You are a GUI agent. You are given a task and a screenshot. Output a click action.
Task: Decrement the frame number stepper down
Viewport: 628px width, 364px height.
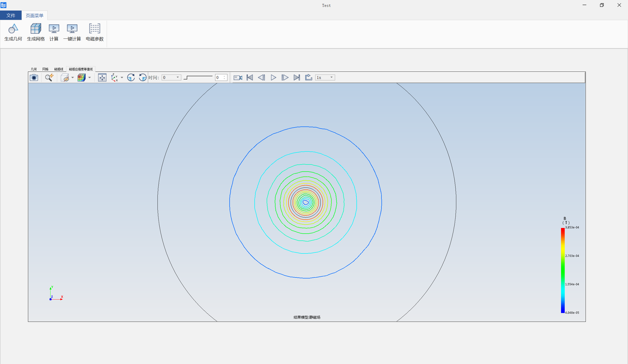pos(224,79)
